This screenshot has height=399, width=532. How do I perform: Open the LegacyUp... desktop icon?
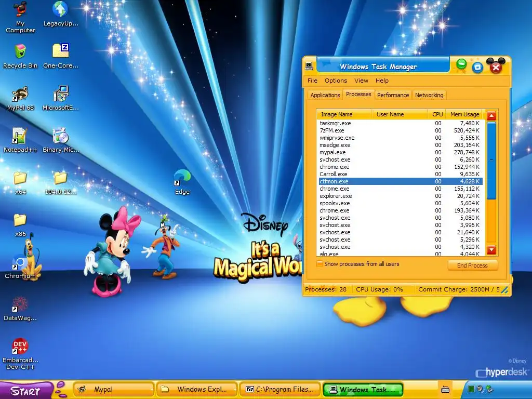click(x=61, y=14)
